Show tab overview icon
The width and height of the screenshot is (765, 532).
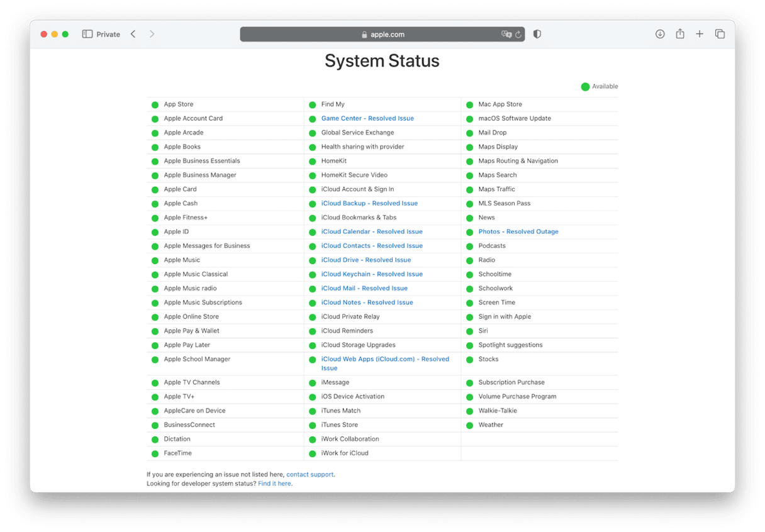tap(720, 34)
